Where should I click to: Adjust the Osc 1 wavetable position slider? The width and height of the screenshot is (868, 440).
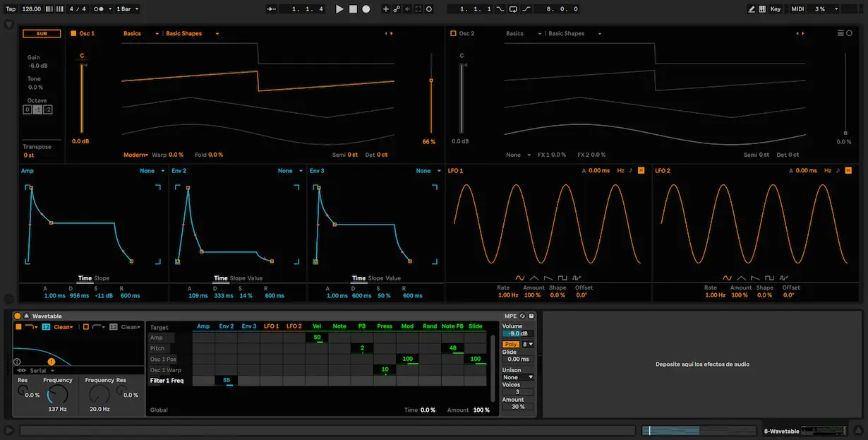click(x=430, y=94)
